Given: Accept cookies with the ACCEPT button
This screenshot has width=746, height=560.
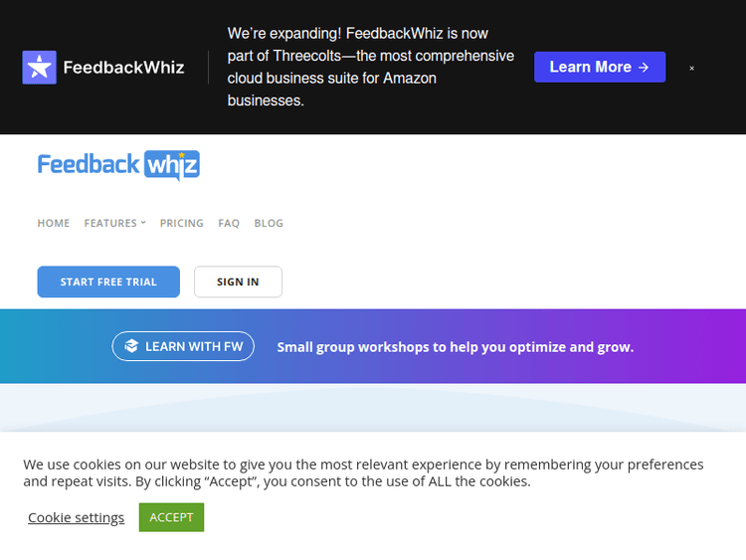Looking at the screenshot, I should coord(171,517).
